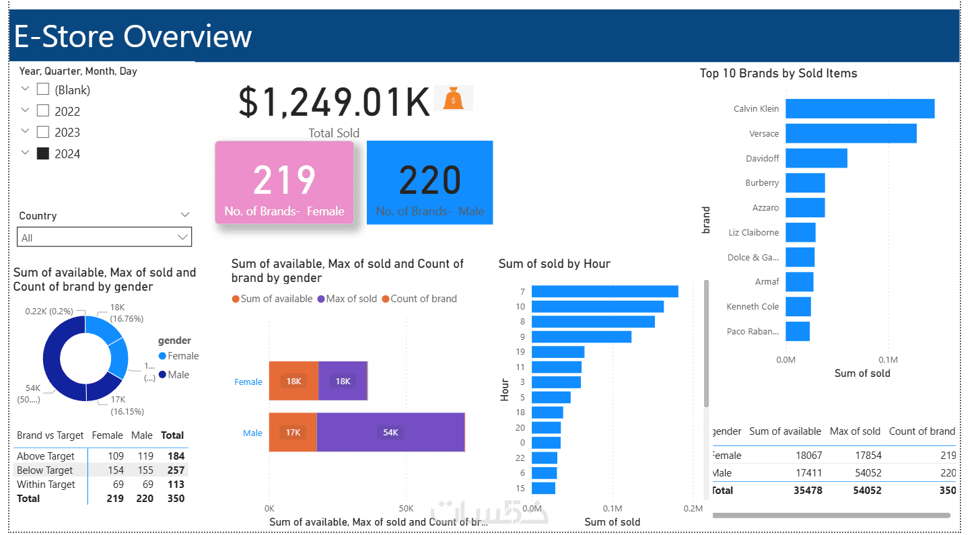Click the orange money bag icon
980x535 pixels.
coord(454,98)
